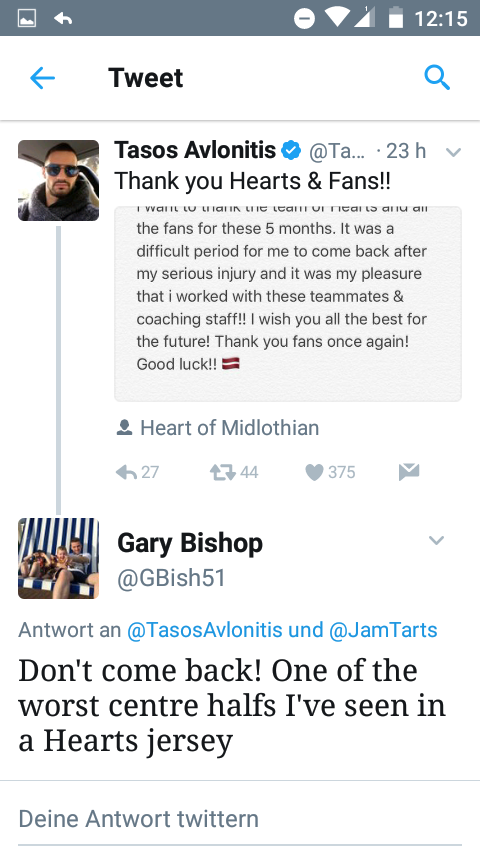Open the Android notification image icon
Screen dimensions: 480x854
click(x=27, y=19)
